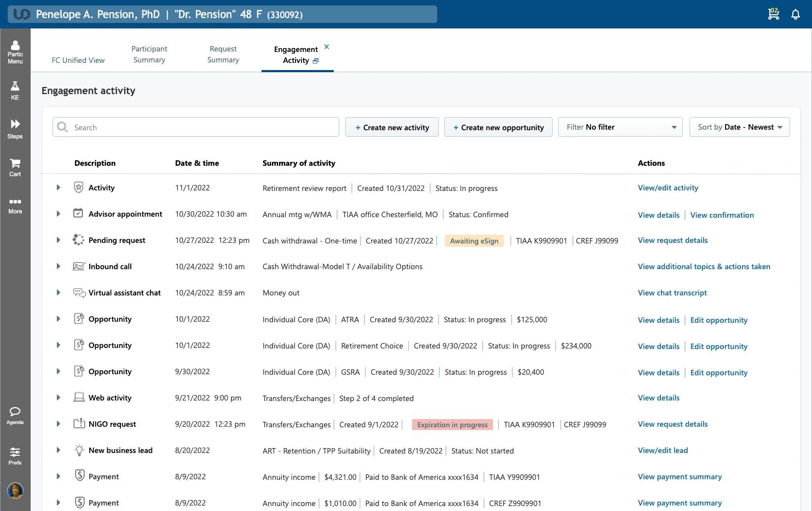Expand the NIGO request row

(58, 424)
